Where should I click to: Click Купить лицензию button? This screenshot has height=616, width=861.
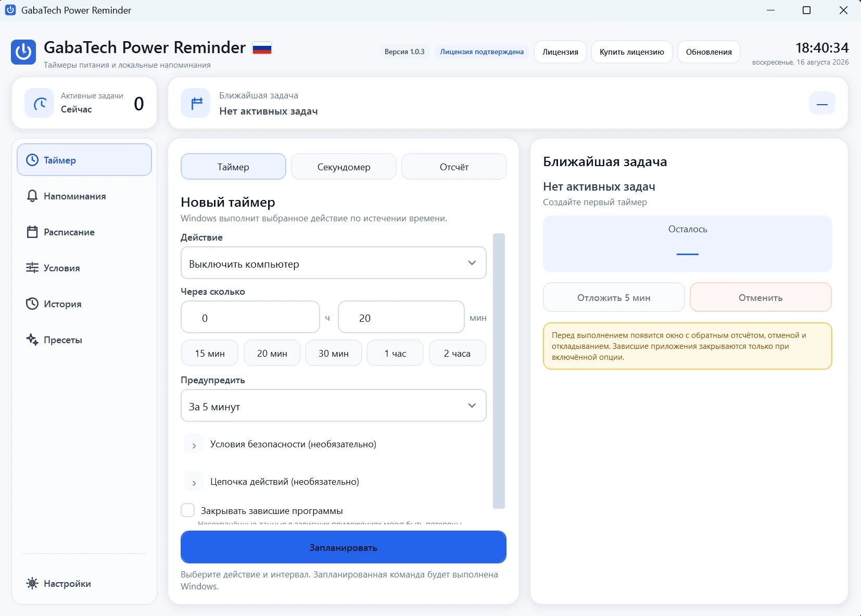(x=632, y=52)
